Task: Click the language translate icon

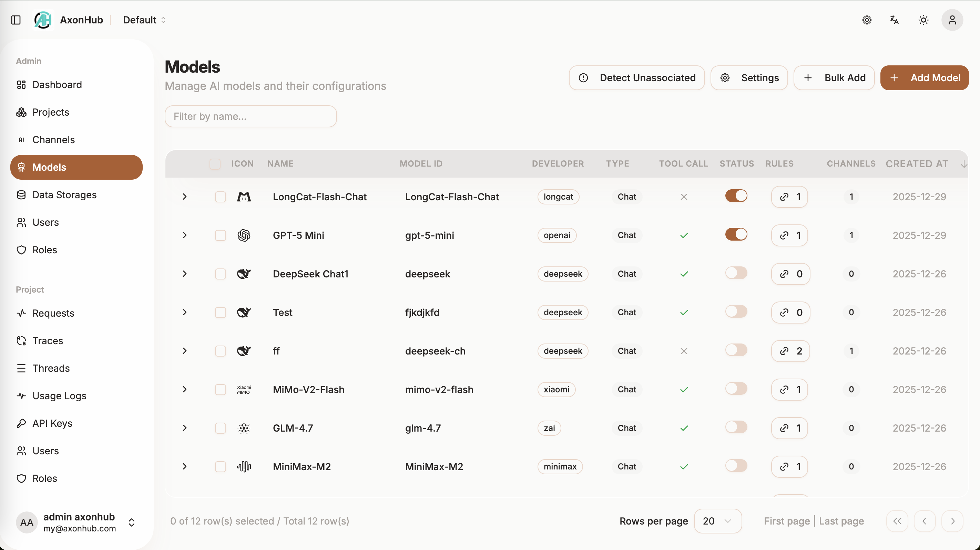Action: point(895,20)
